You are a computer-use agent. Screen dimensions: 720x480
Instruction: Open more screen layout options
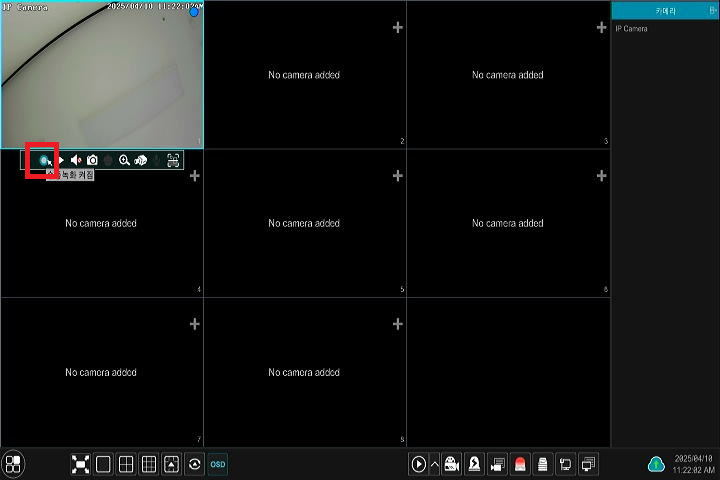tap(172, 464)
